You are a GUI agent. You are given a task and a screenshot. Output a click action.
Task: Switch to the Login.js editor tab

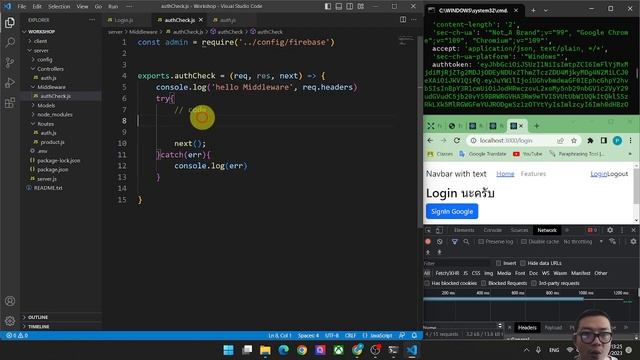pyautogui.click(x=124, y=20)
